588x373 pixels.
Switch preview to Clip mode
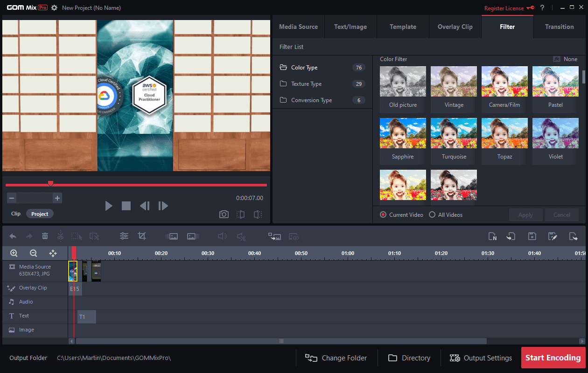(16, 214)
